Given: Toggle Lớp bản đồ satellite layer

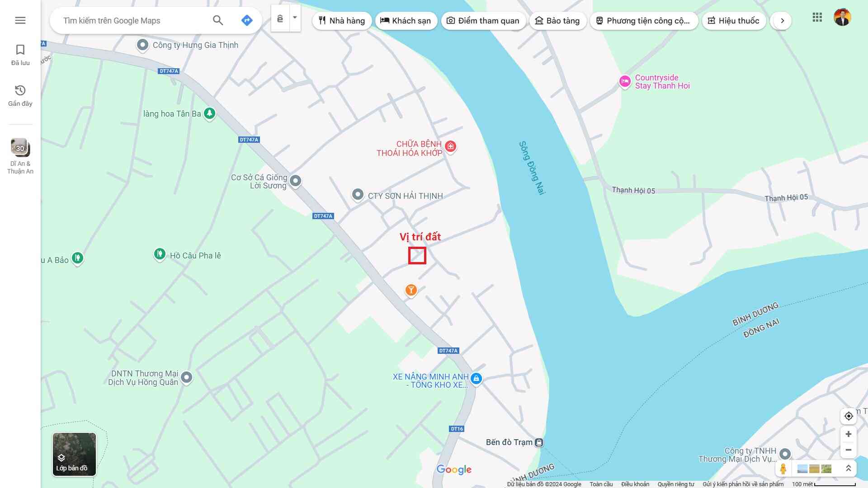Looking at the screenshot, I should pos(74,454).
